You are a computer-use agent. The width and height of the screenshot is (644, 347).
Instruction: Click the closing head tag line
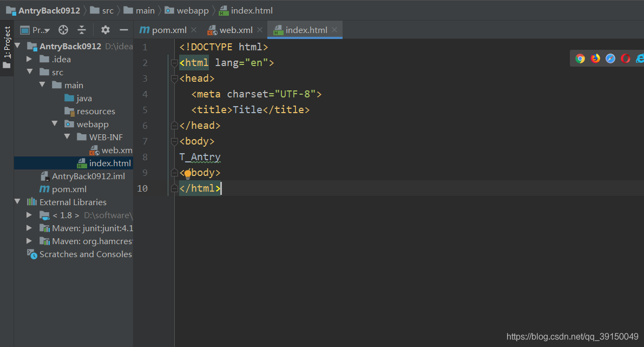(x=200, y=126)
